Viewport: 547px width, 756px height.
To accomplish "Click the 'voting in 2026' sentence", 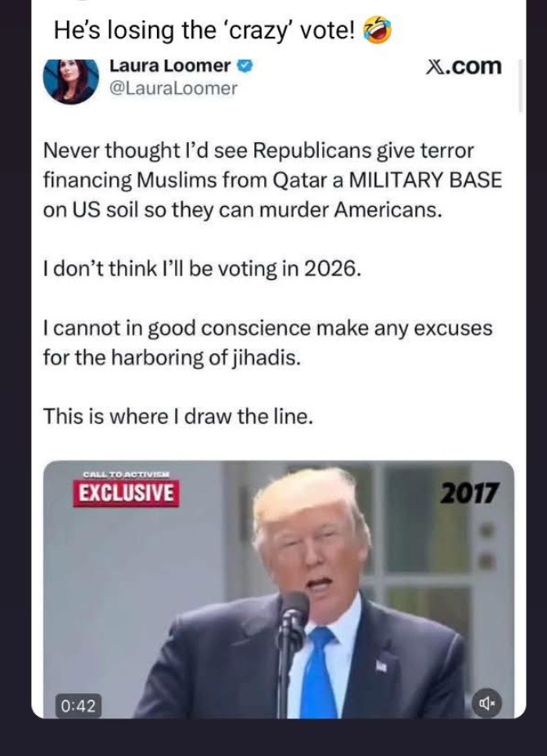I will (202, 269).
